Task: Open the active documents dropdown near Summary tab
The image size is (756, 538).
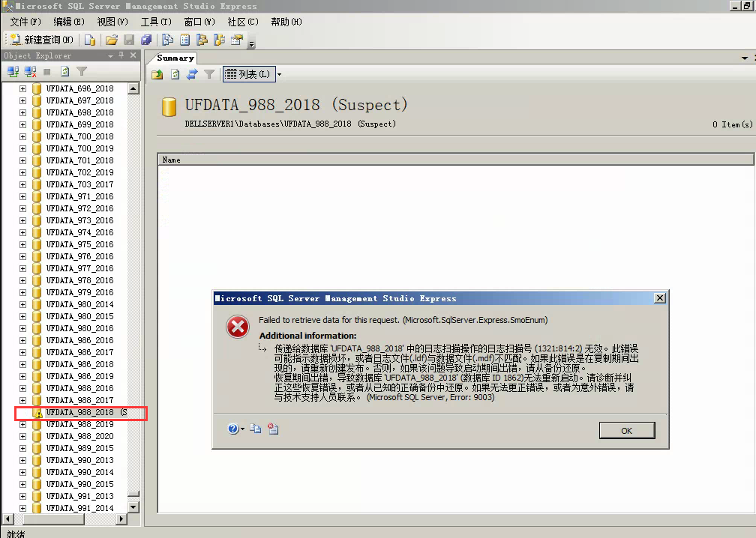Action: pyautogui.click(x=745, y=58)
